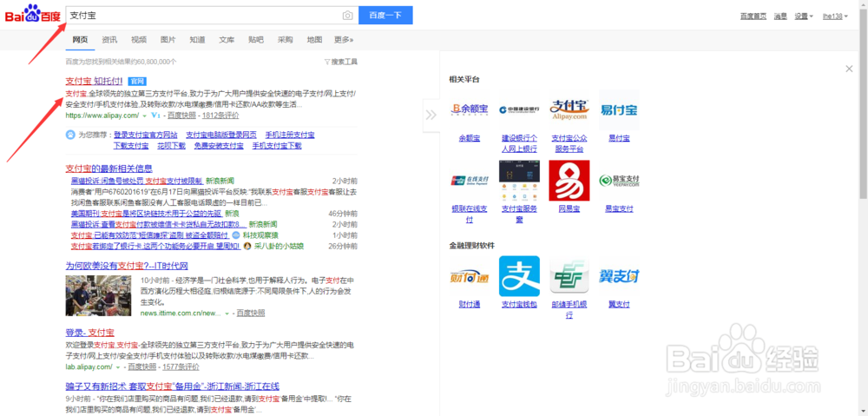Viewport: 868px width, 416px height.
Task: Open the 支付宝钱包 text link
Action: pos(519,304)
